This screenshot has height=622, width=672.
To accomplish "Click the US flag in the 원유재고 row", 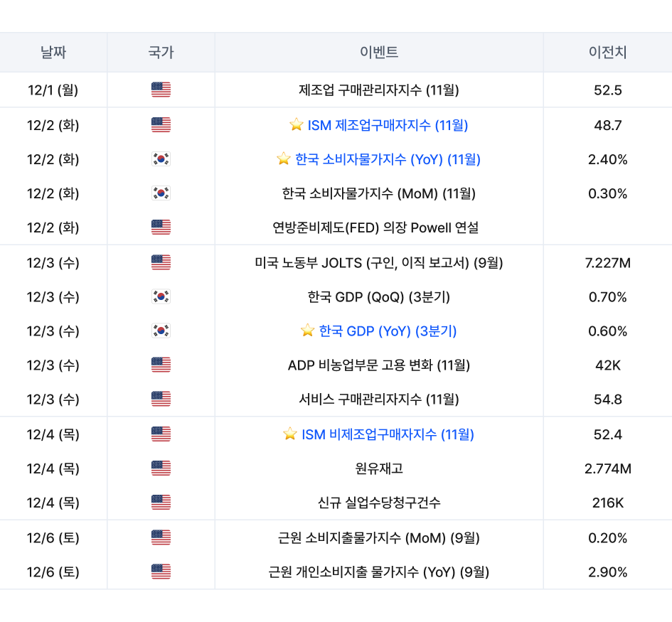I will point(161,468).
